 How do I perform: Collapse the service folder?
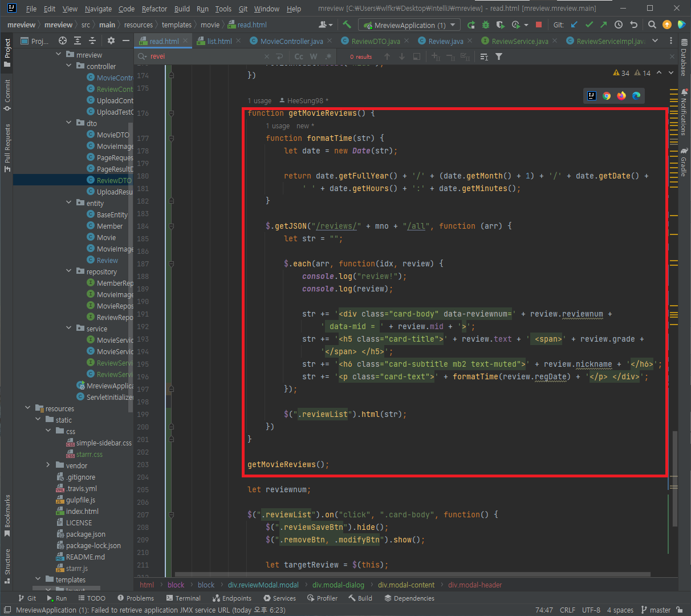click(69, 329)
